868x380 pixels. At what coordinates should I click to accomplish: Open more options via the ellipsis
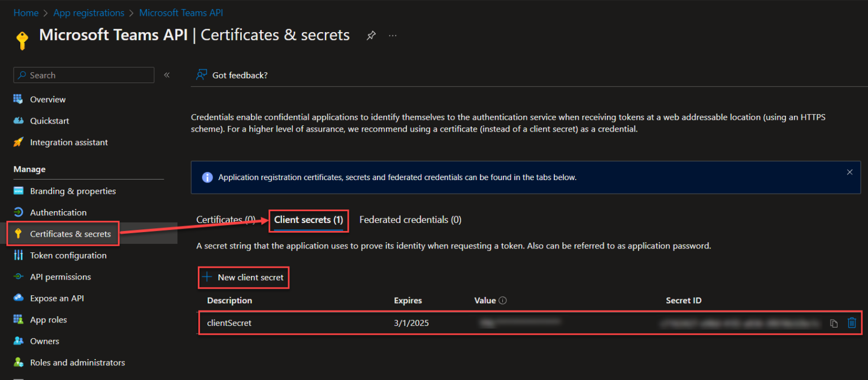[x=392, y=35]
